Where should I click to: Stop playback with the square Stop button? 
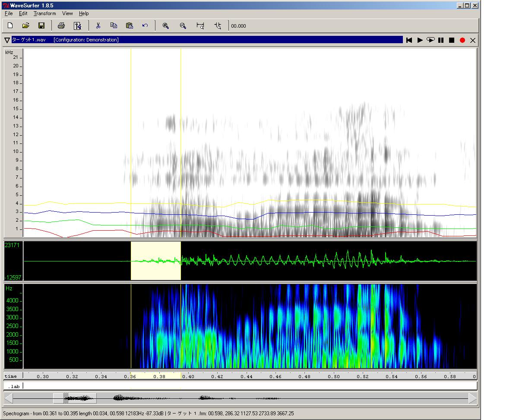(452, 40)
